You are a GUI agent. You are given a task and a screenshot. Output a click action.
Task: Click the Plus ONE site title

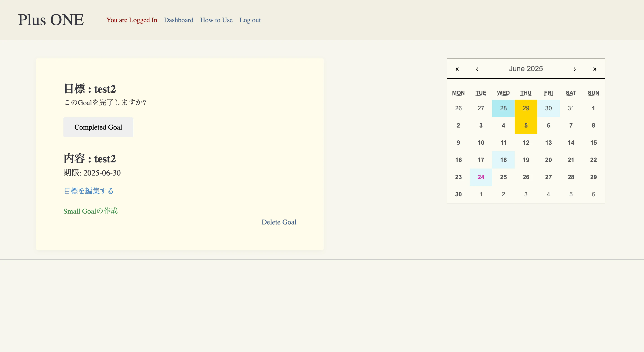tap(51, 20)
